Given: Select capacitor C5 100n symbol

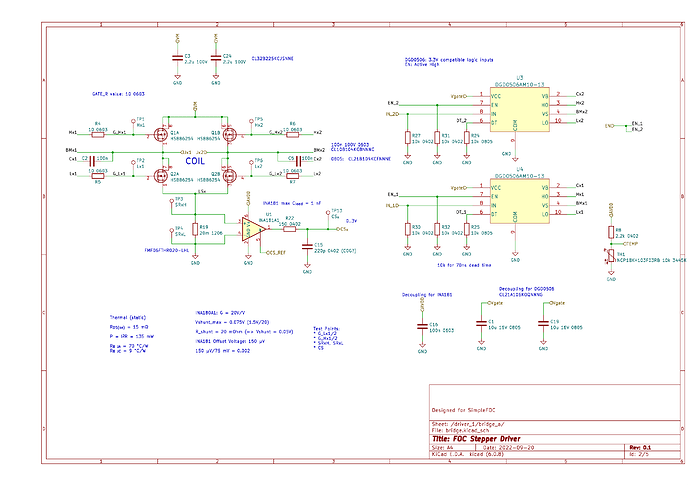Looking at the screenshot, I should pyautogui.click(x=298, y=161).
